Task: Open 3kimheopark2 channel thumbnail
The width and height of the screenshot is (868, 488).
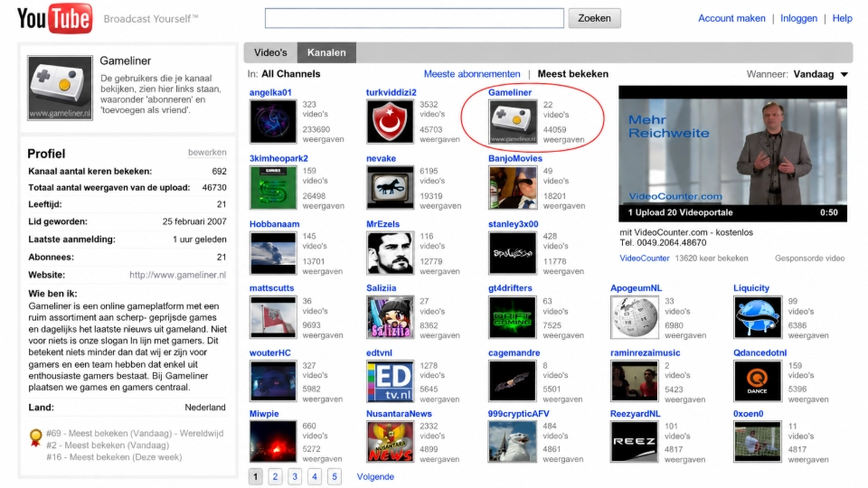Action: coord(273,188)
